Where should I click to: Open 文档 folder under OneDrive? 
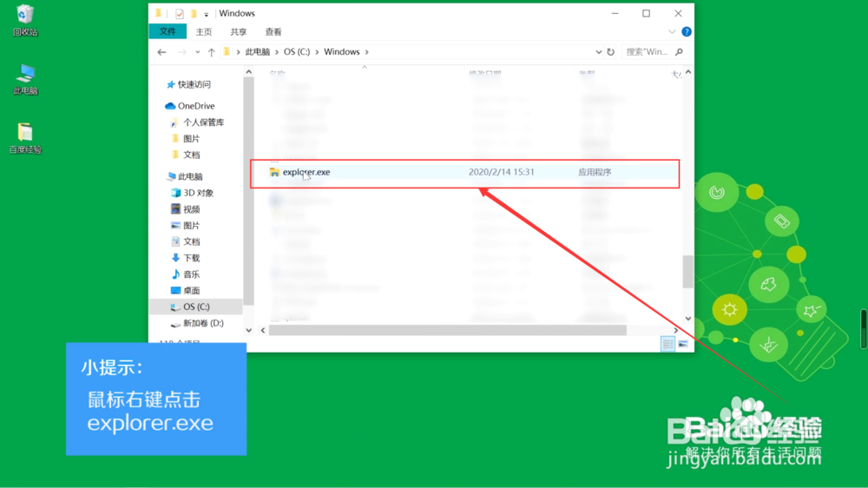coord(186,155)
